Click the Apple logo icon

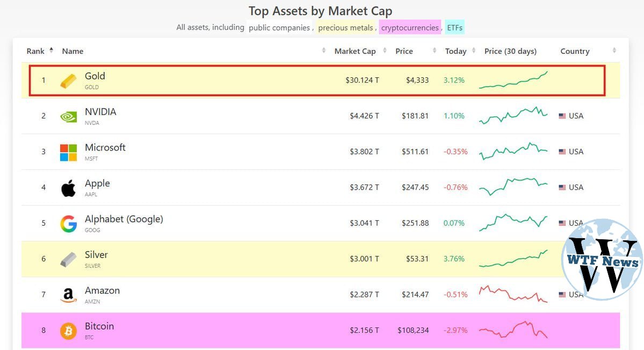tap(68, 188)
